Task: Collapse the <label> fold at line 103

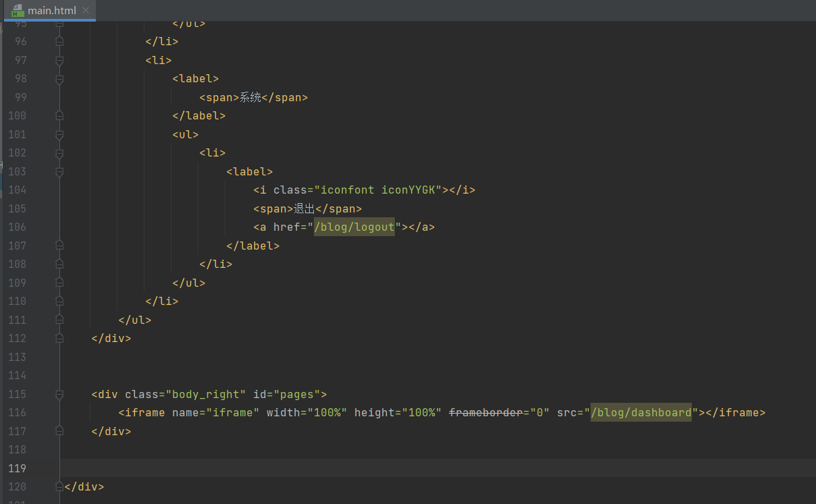Action: click(59, 171)
